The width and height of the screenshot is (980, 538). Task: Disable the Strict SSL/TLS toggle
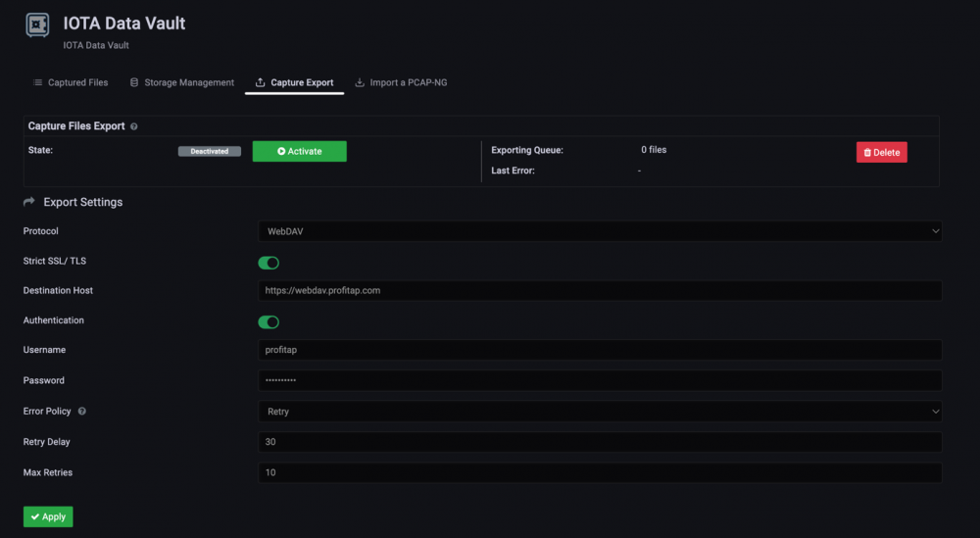tap(269, 263)
